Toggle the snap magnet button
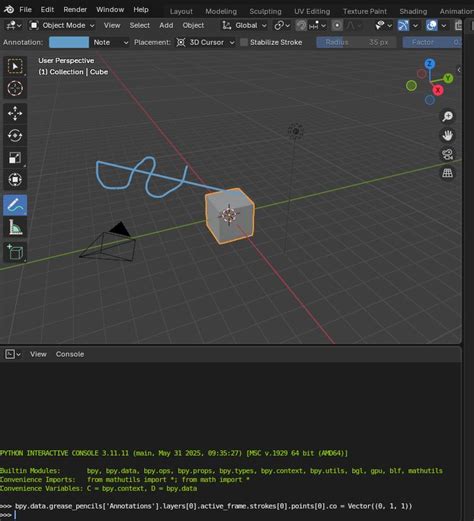This screenshot has height=521, width=474. (301, 25)
